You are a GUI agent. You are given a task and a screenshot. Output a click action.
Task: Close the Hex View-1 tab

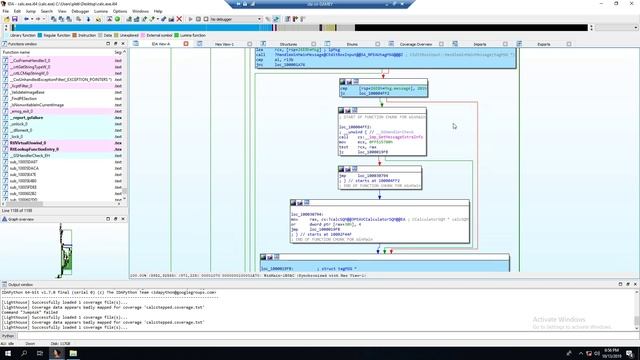click(249, 44)
